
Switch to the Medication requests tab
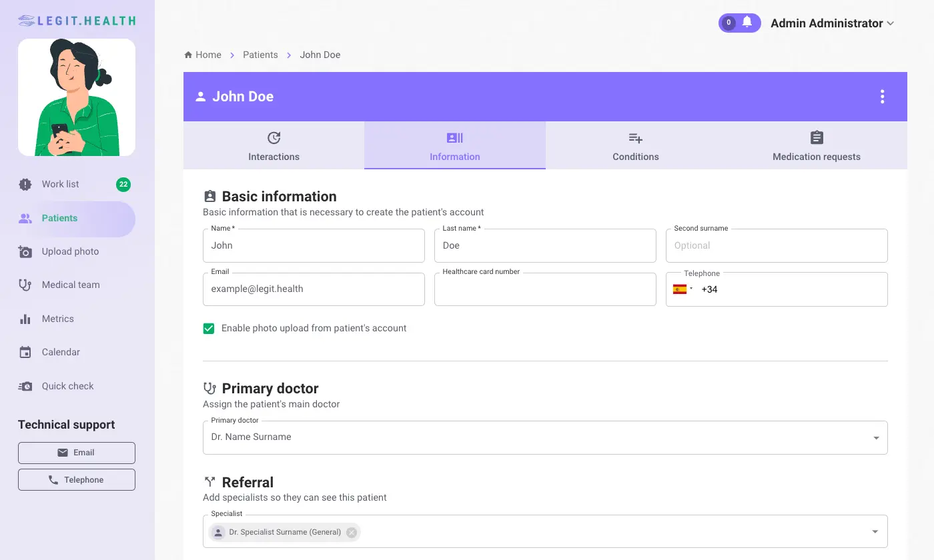click(x=816, y=145)
